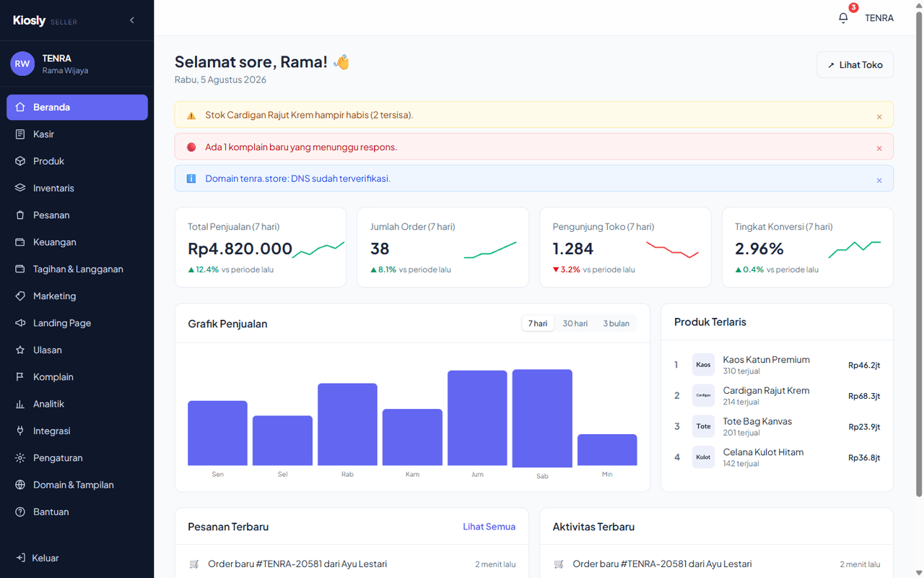924x578 pixels.
Task: Click the RW user avatar
Action: [22, 64]
